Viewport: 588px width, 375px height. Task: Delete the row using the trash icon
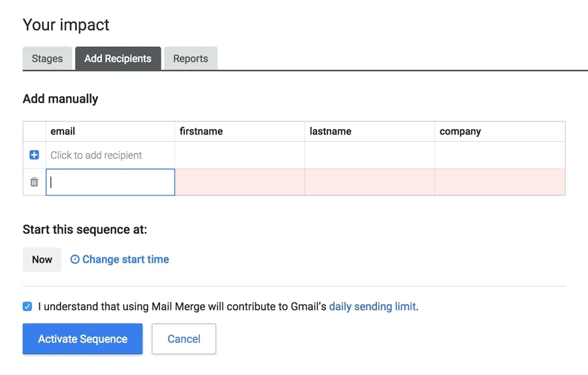pyautogui.click(x=34, y=182)
